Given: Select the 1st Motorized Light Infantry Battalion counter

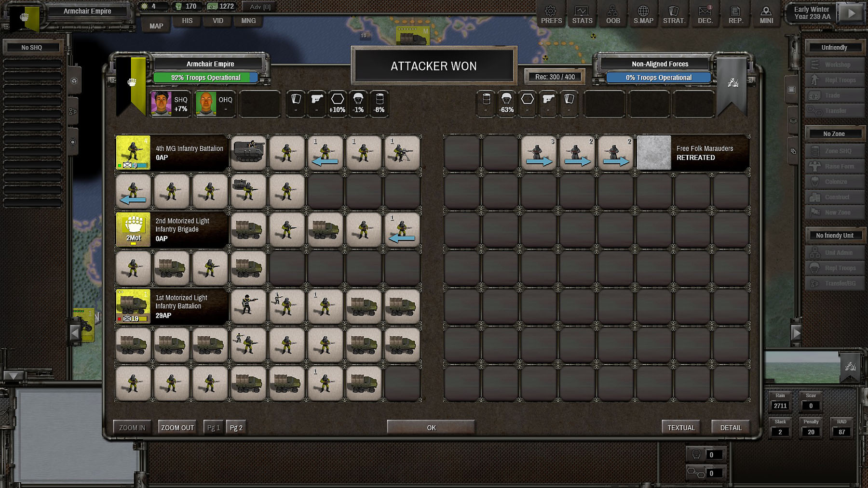Looking at the screenshot, I should coord(133,307).
